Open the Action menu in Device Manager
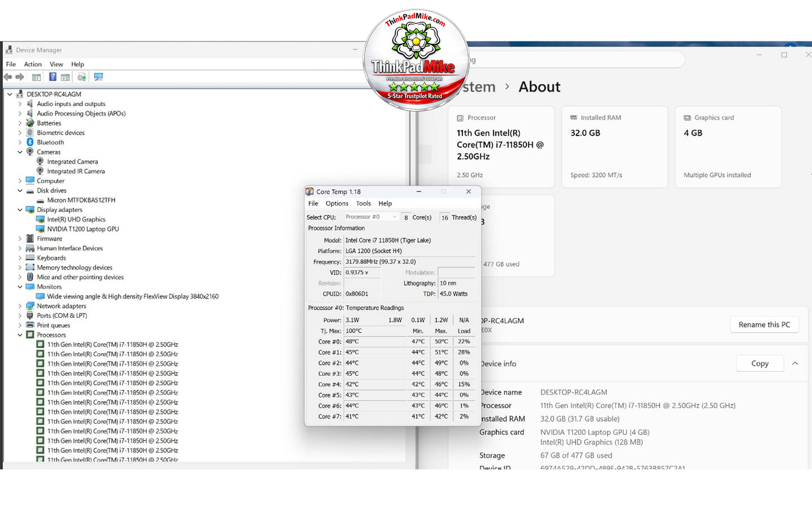This screenshot has height=510, width=812. click(x=33, y=64)
